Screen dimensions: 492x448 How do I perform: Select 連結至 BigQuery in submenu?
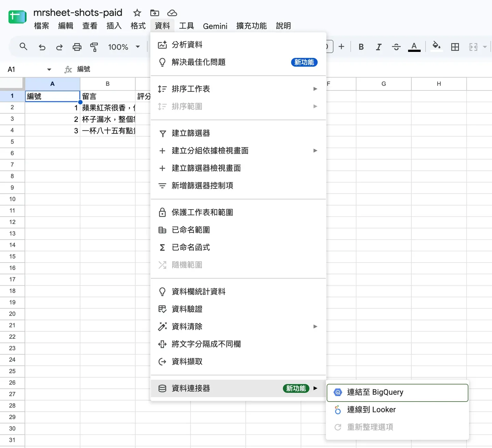[397, 392]
